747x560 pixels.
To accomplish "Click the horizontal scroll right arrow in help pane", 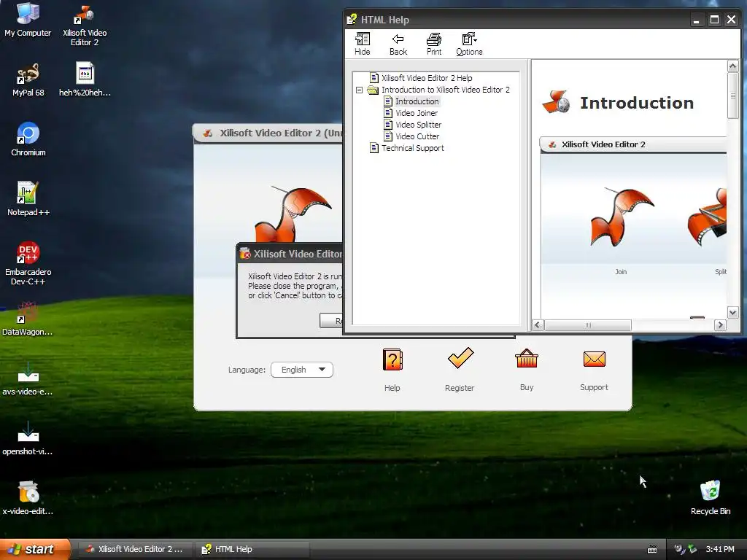I will [x=720, y=324].
